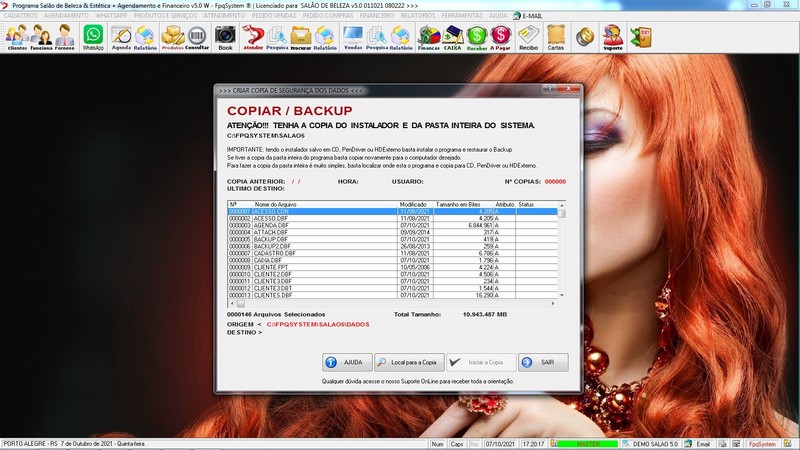The image size is (800, 450).
Task: Click Pesquisa icon next to Vendas
Action: point(377,37)
